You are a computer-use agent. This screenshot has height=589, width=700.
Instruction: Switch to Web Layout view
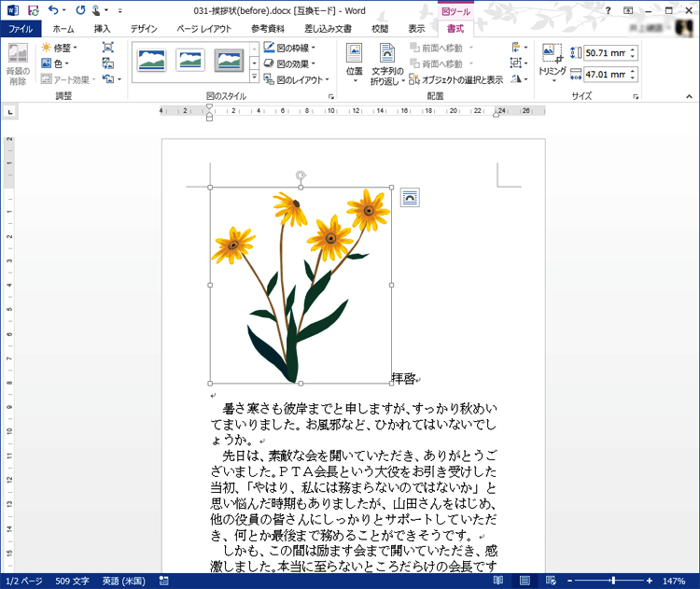tap(551, 581)
